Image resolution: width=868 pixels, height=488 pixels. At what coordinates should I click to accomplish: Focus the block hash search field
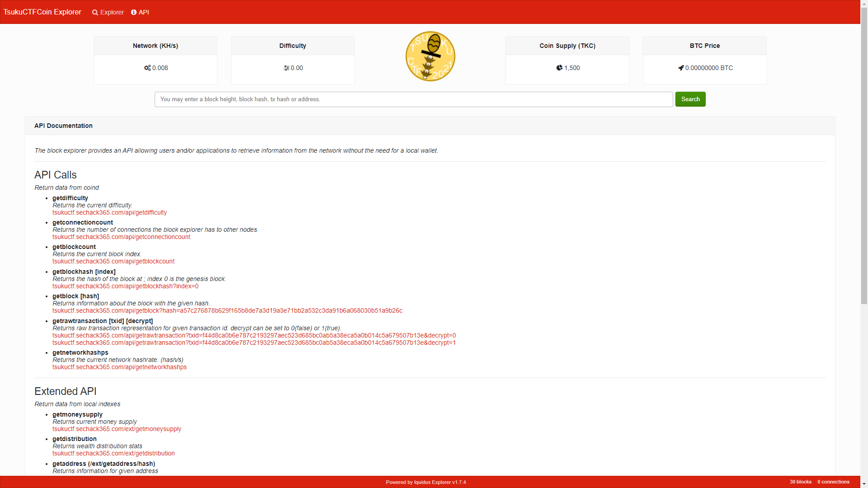click(413, 99)
